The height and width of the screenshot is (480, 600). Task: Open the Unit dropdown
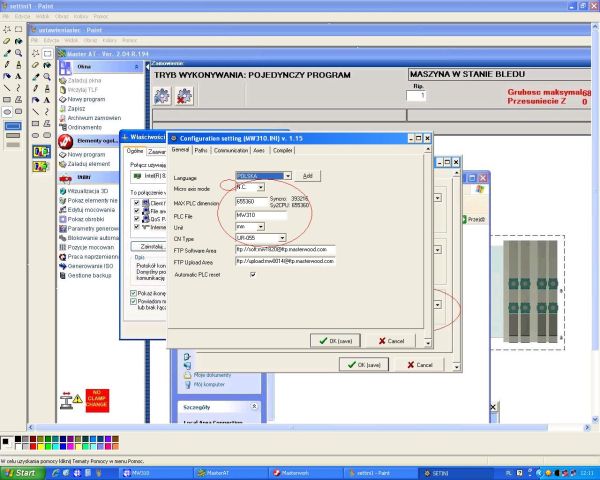click(x=261, y=227)
